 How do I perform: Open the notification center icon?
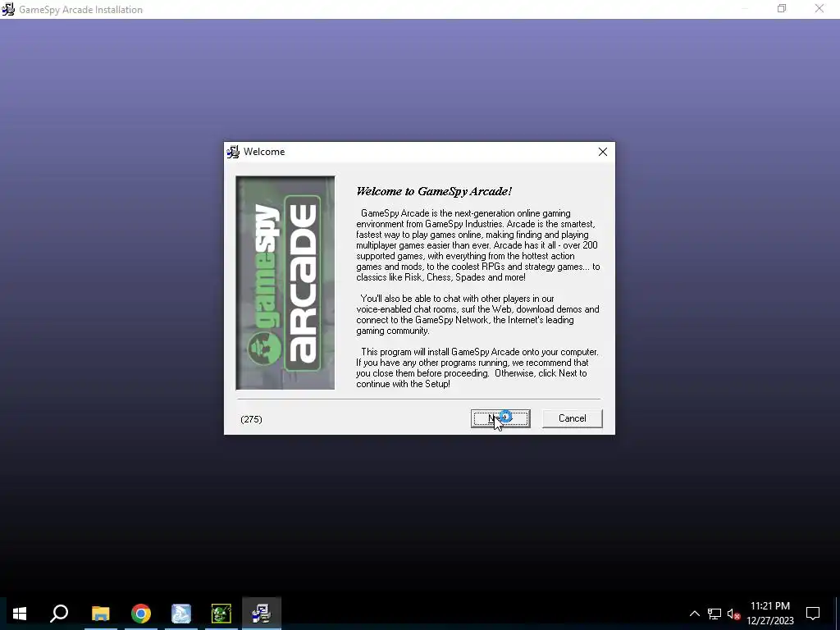pos(813,614)
